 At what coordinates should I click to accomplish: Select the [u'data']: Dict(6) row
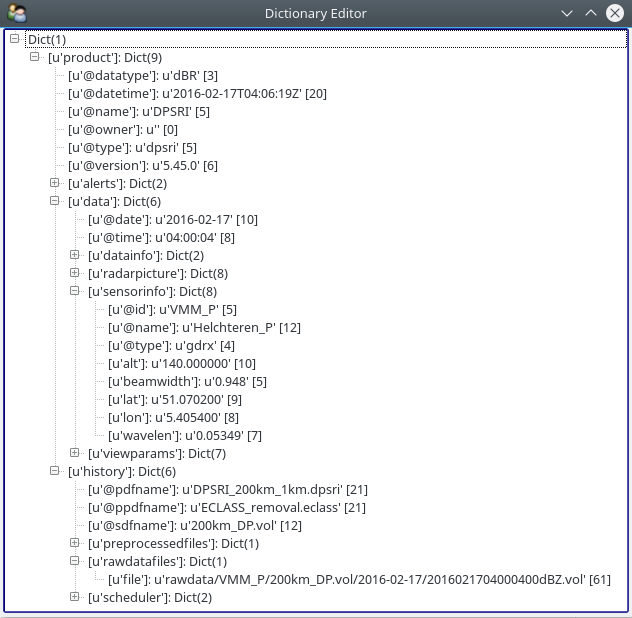pyautogui.click(x=114, y=202)
